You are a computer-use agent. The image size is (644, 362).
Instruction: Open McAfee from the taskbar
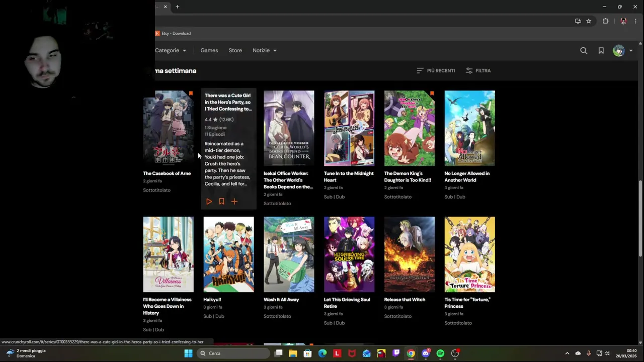point(352,353)
